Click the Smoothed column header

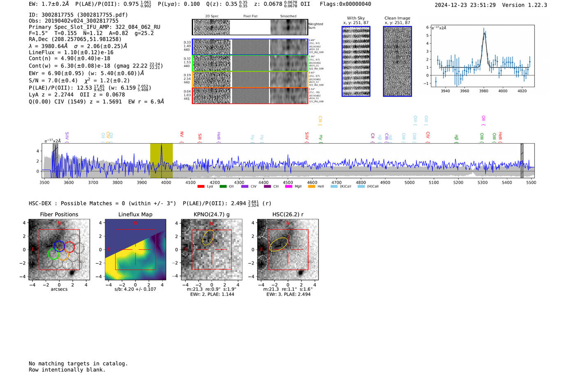tap(288, 16)
